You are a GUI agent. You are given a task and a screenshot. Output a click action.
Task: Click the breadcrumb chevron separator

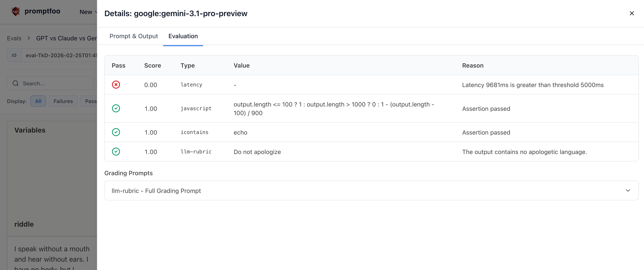(29, 38)
